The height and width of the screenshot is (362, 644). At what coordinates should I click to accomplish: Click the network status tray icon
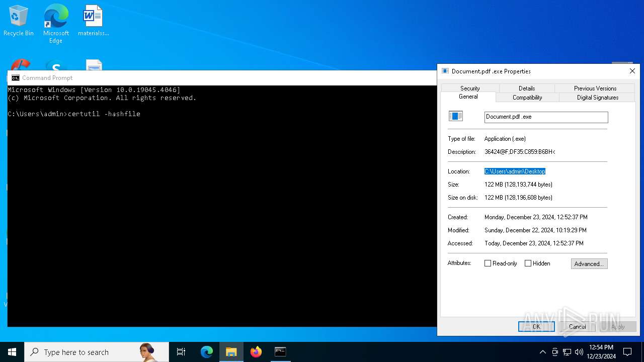tap(567, 352)
